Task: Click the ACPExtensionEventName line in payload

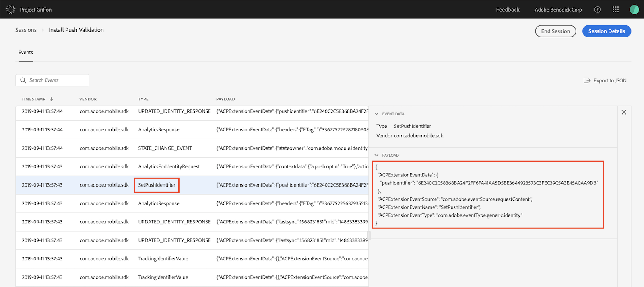Action: pyautogui.click(x=429, y=207)
